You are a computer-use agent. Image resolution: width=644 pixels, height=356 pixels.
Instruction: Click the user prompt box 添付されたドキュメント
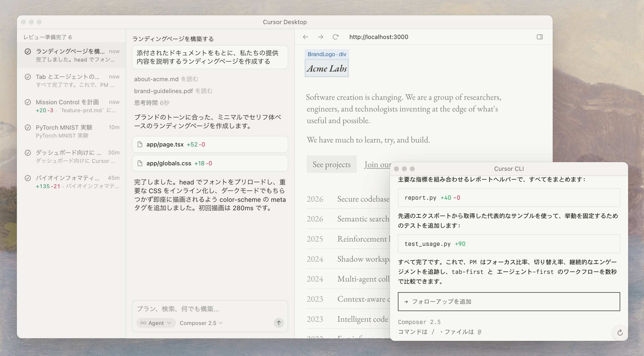click(210, 57)
